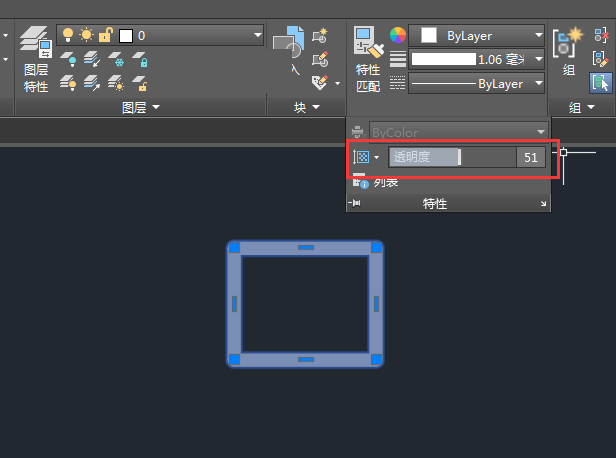
Task: Select the top-left grip of the rectangle
Action: 235,247
